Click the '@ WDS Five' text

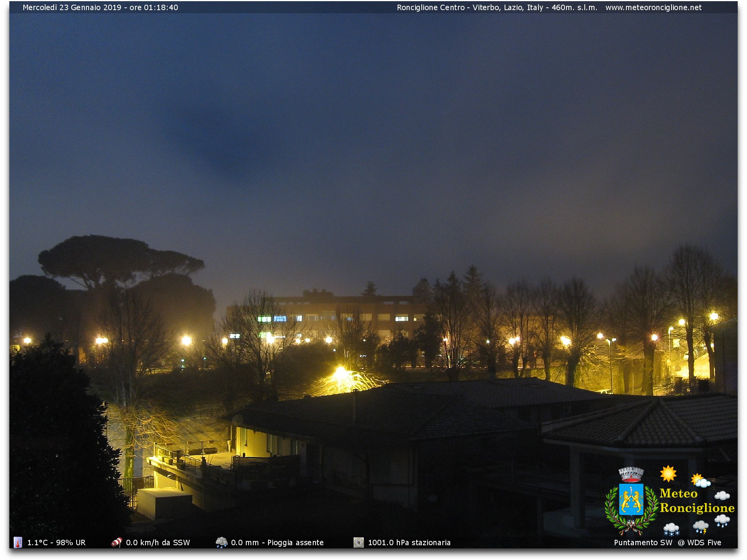700,542
